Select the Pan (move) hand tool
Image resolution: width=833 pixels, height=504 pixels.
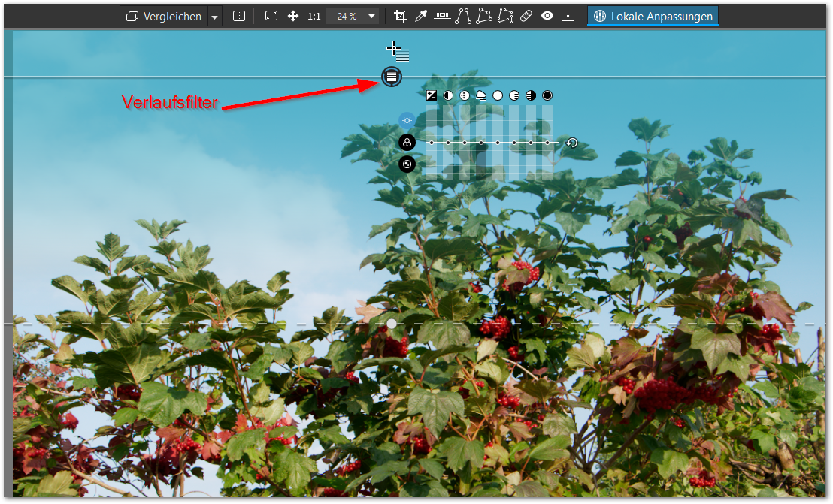coord(293,16)
